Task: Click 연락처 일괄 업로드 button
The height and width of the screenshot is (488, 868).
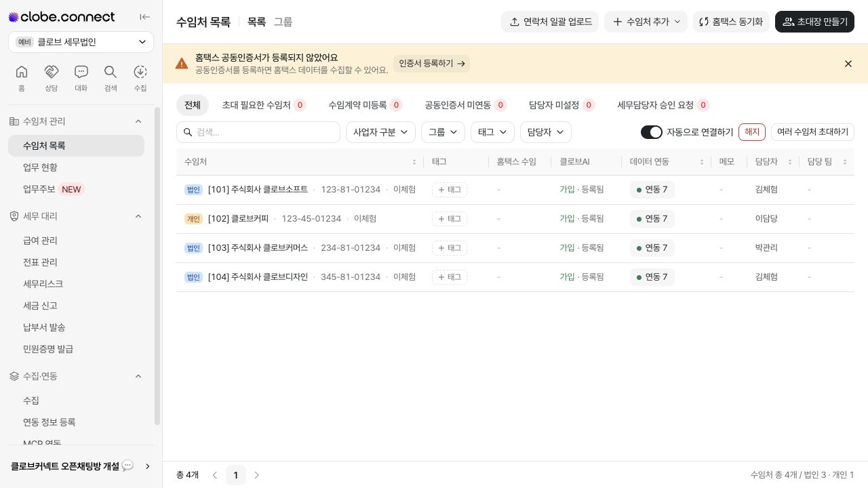Action: click(x=550, y=22)
